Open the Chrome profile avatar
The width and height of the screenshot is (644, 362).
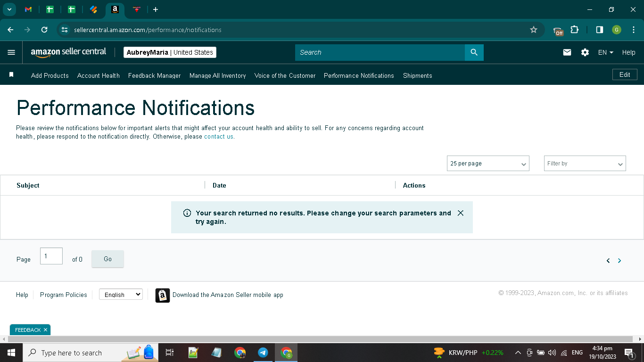(617, 30)
